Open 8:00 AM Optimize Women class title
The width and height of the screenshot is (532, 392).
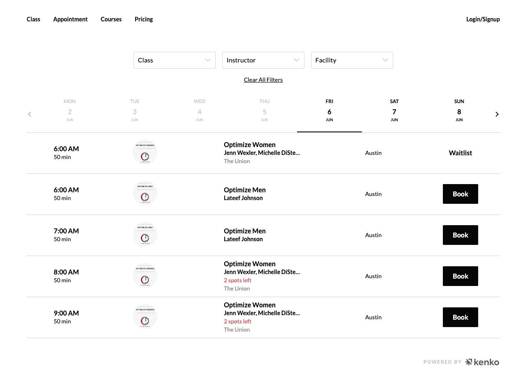coord(250,264)
